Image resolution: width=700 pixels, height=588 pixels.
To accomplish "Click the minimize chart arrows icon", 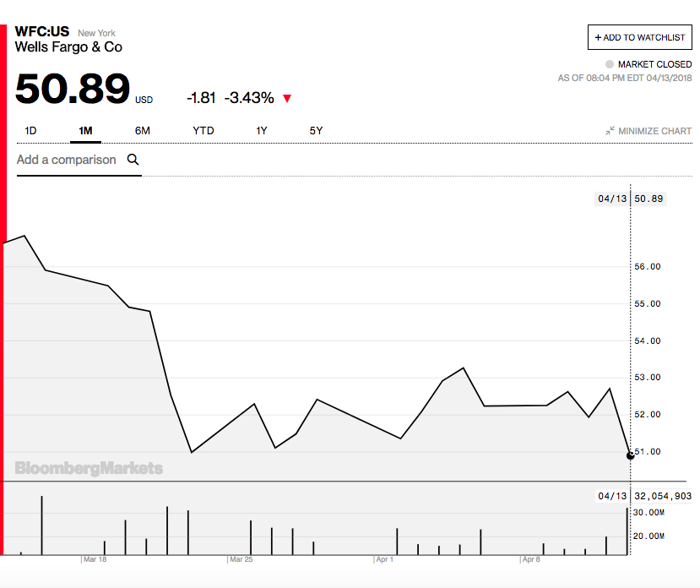I will pos(610,131).
